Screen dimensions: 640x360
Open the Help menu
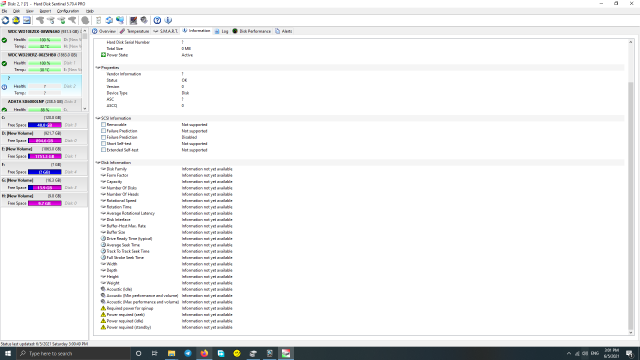[90, 11]
